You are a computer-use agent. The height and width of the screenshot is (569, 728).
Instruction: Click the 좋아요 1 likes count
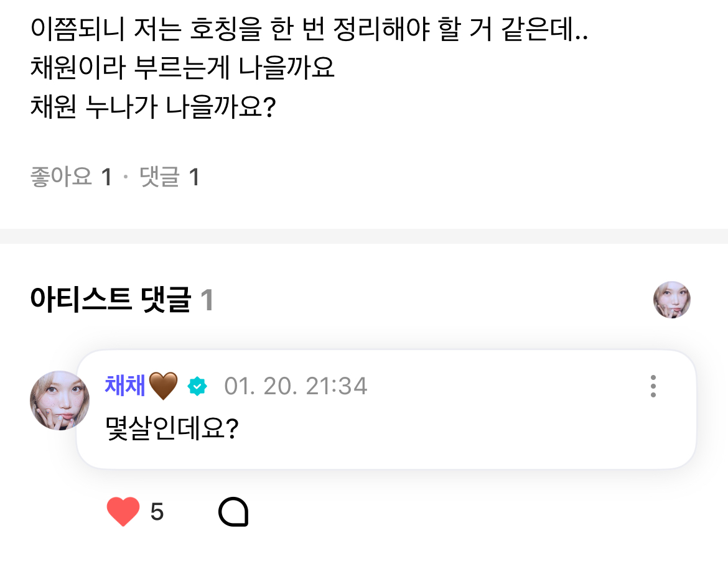(71, 178)
